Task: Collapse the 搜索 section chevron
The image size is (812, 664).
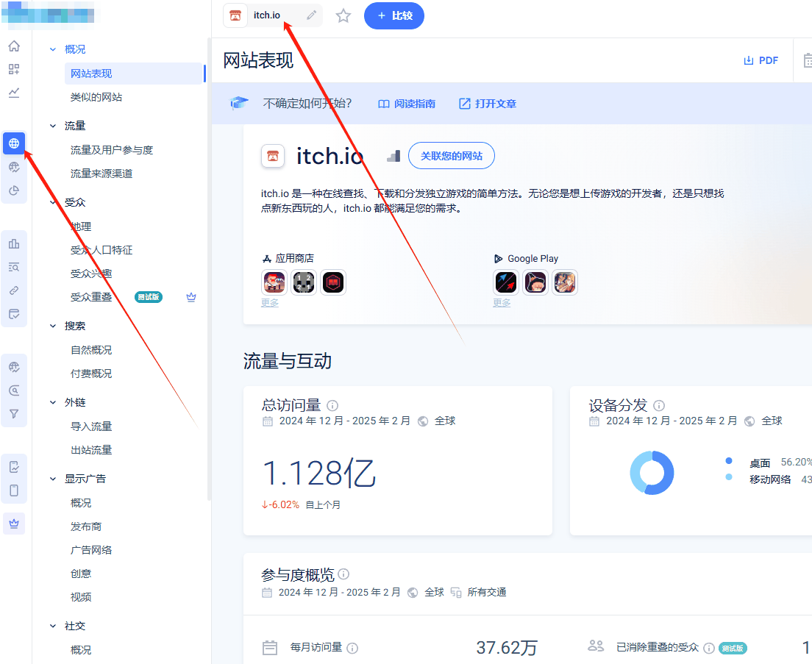Action: [x=53, y=326]
